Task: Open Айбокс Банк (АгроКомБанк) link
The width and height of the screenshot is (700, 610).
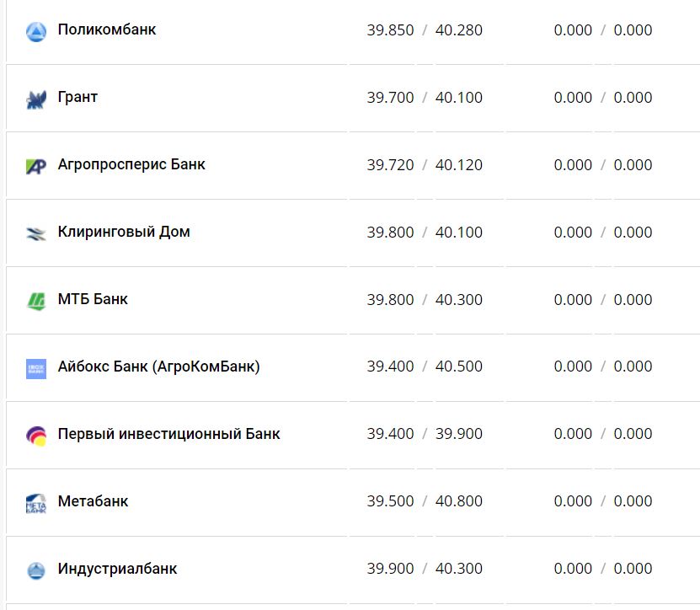Action: click(158, 367)
